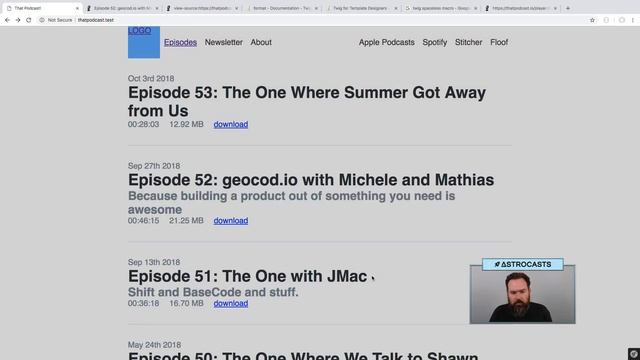The width and height of the screenshot is (640, 360).
Task: Open the Apple Podcasts link
Action: click(387, 42)
